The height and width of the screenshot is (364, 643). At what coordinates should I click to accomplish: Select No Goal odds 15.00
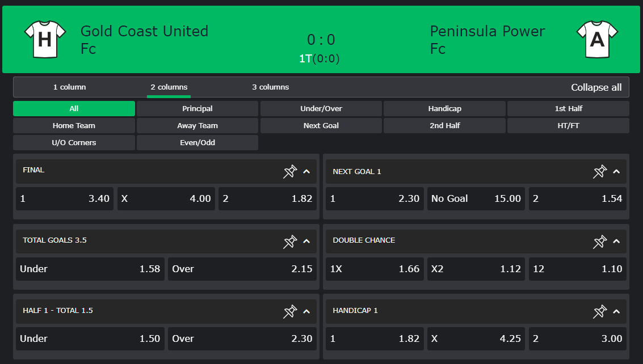476,198
